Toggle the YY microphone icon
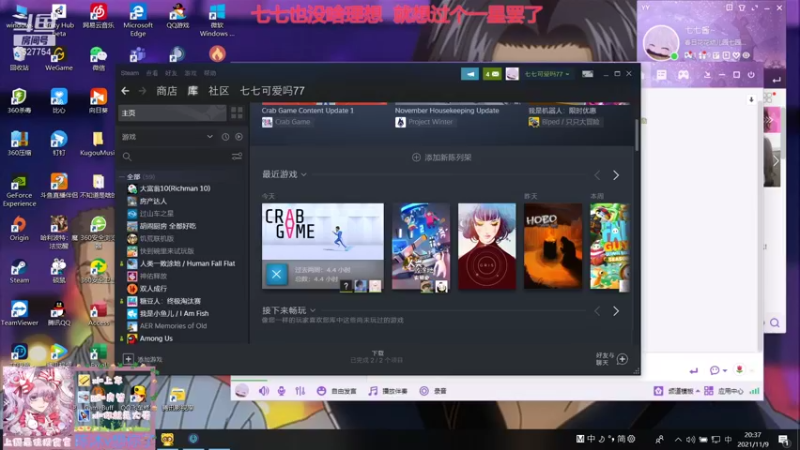The width and height of the screenshot is (800, 450). 281,391
